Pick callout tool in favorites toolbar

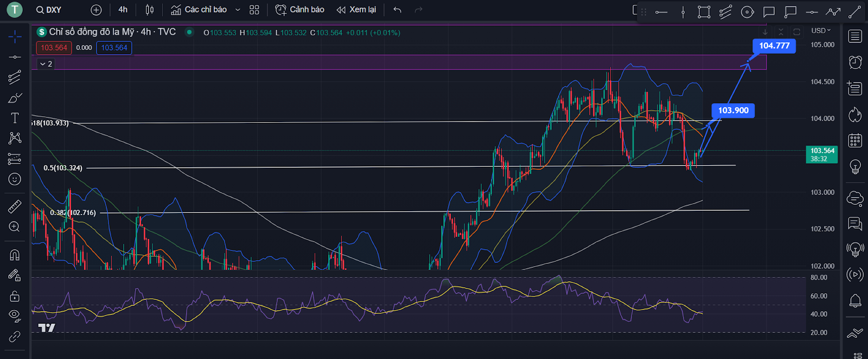point(790,12)
